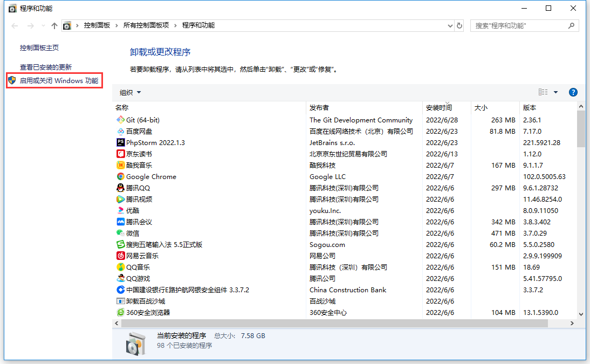This screenshot has height=364, width=590.
Task: Click the installed programs disc icon
Action: tap(135, 344)
